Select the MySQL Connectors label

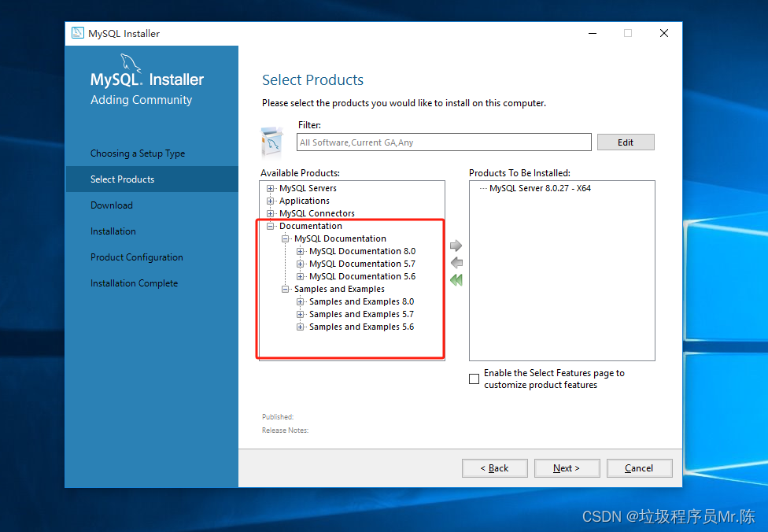pyautogui.click(x=317, y=213)
